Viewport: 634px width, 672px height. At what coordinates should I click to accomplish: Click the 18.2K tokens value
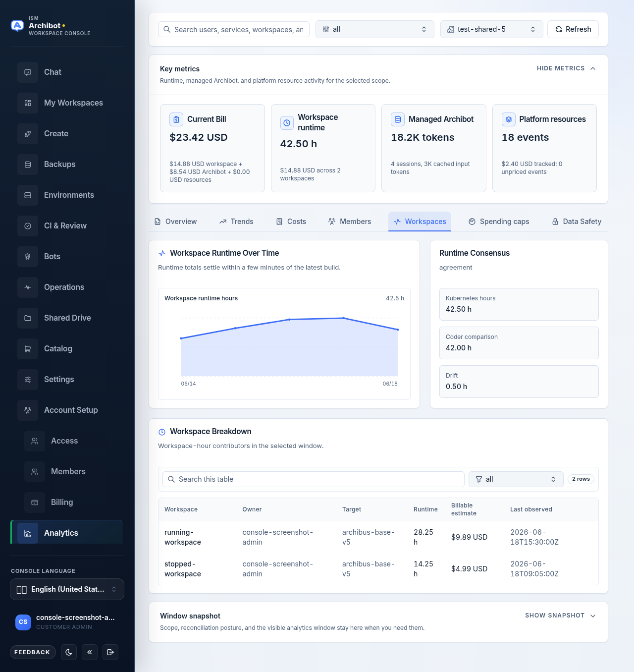tap(423, 137)
